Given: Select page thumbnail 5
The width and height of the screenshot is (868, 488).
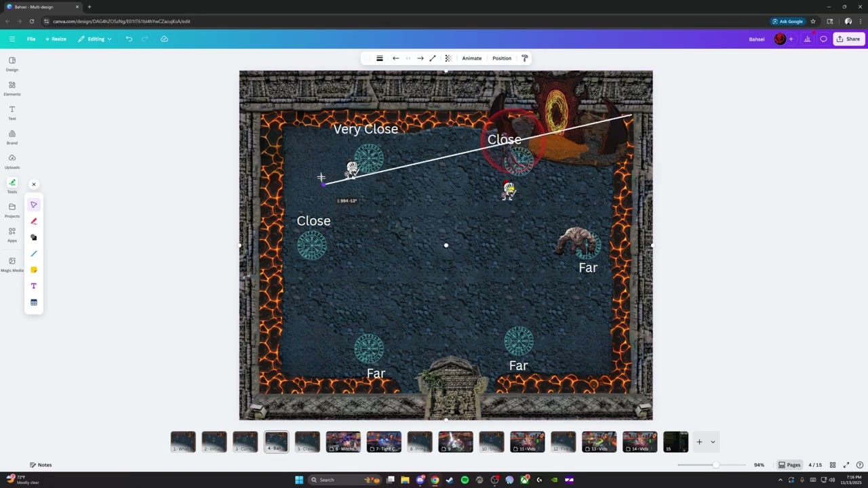Looking at the screenshot, I should pos(307,442).
